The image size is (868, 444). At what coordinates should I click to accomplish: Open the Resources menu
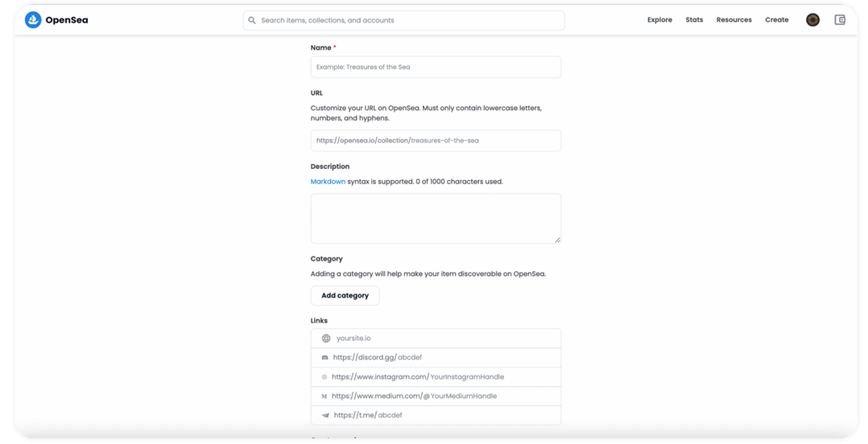click(x=734, y=20)
